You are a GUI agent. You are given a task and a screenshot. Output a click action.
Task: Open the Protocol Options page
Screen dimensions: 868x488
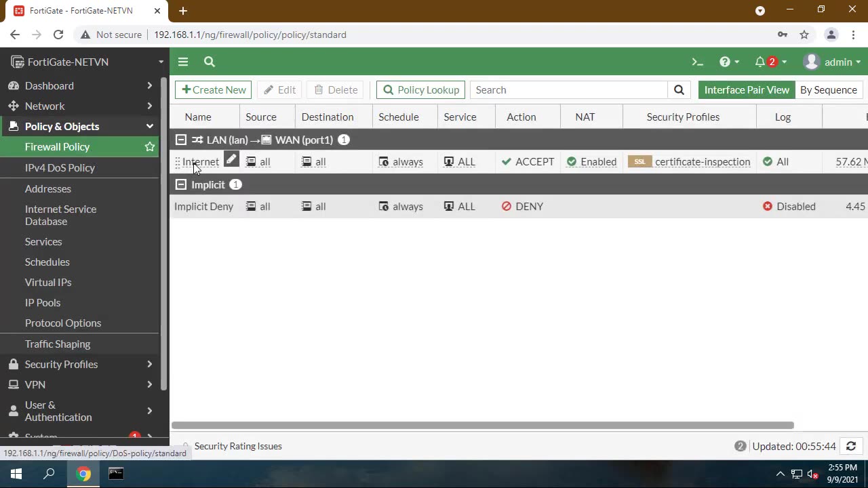tap(63, 323)
